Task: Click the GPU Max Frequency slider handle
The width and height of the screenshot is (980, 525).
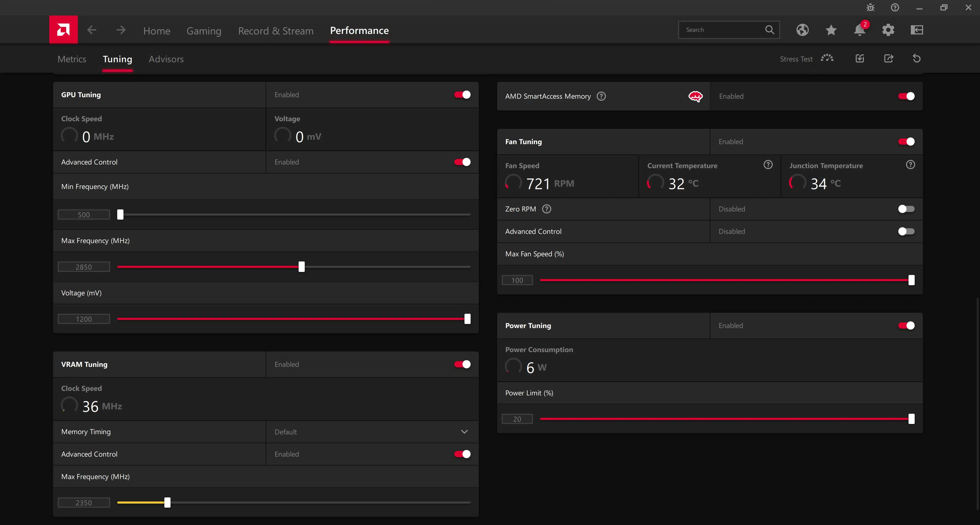Action: [302, 267]
